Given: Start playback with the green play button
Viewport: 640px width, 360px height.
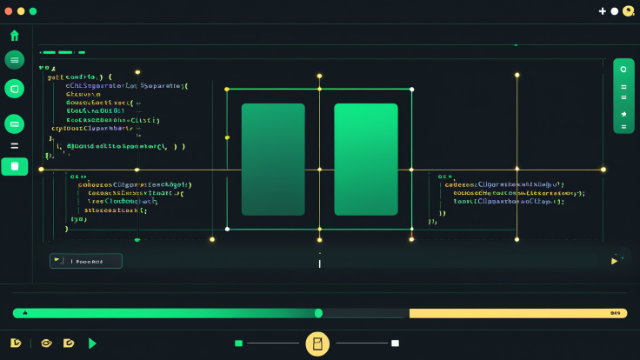Looking at the screenshot, I should point(92,343).
